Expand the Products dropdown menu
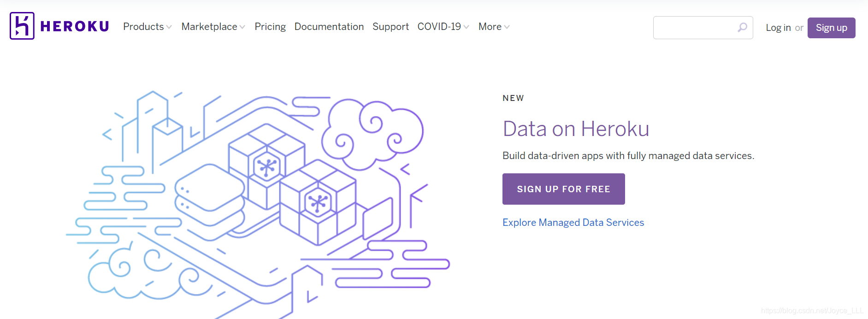Screen dimensions: 868x319 tap(148, 27)
